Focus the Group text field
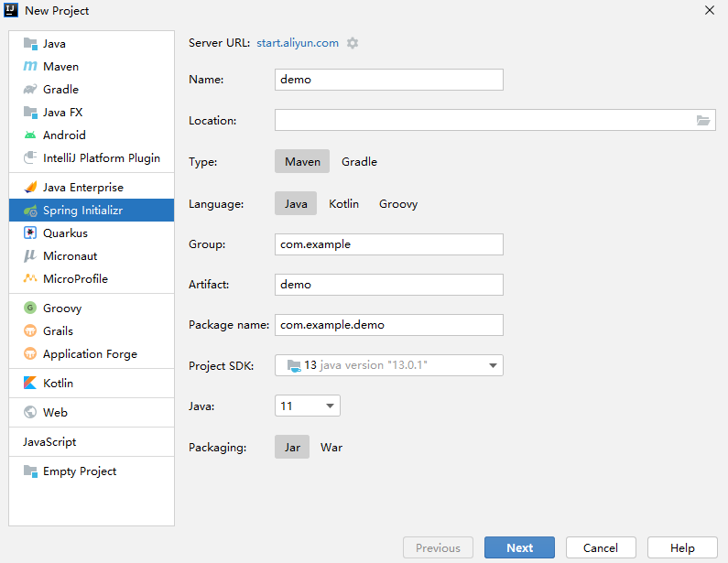The image size is (728, 563). point(389,244)
